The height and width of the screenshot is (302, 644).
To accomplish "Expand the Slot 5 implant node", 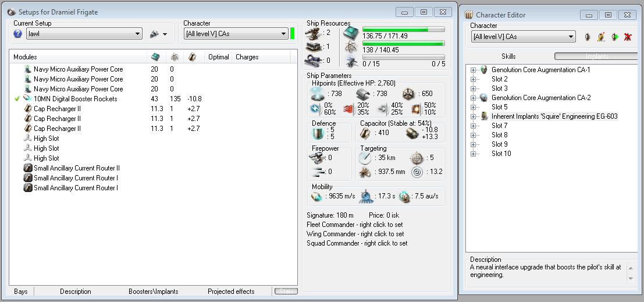I will click(473, 107).
